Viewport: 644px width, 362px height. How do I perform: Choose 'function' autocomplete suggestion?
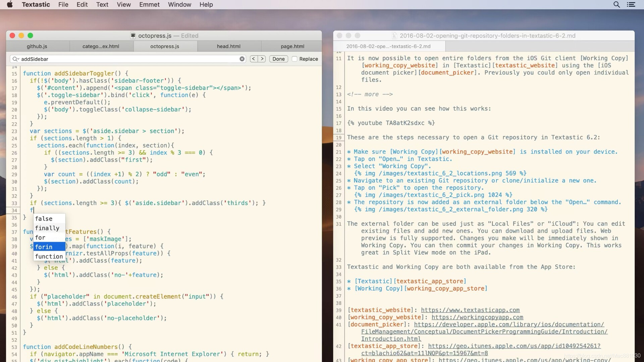pyautogui.click(x=49, y=256)
